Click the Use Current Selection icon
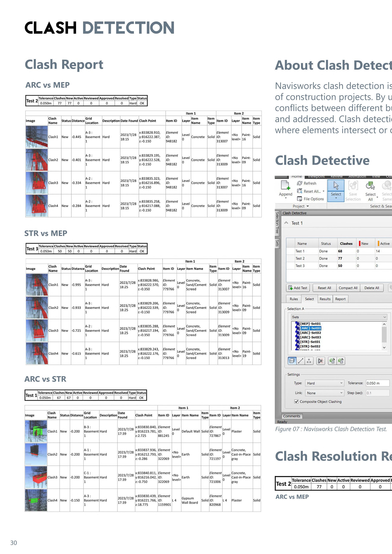The width and height of the screenshot is (392, 554). tap(332, 361)
